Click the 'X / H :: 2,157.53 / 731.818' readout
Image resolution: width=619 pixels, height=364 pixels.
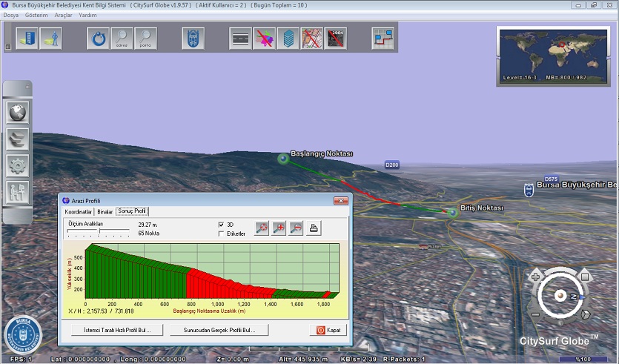tap(101, 311)
